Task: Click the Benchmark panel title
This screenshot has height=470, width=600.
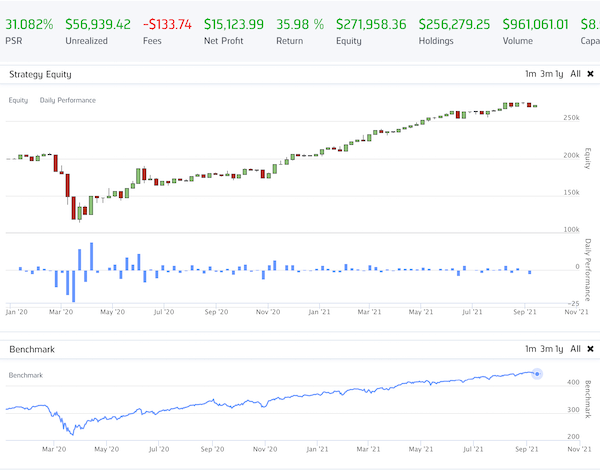Action: [x=32, y=349]
